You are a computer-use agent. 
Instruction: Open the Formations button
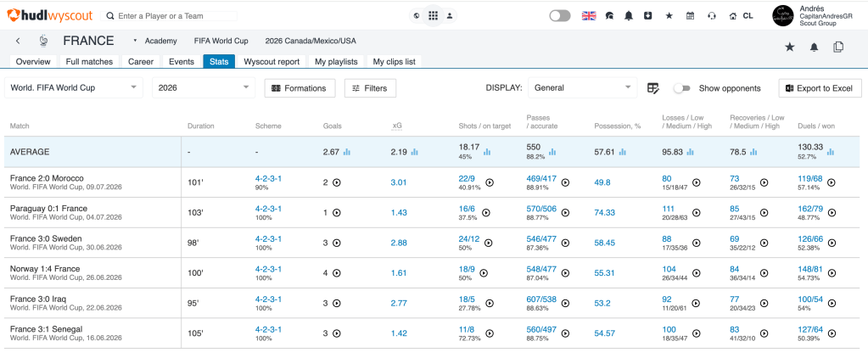300,88
